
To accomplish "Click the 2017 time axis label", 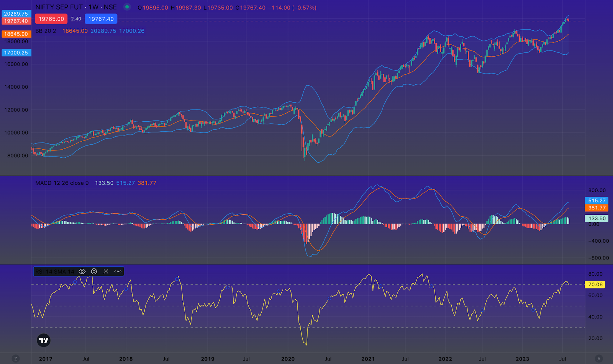I will pos(46,359).
